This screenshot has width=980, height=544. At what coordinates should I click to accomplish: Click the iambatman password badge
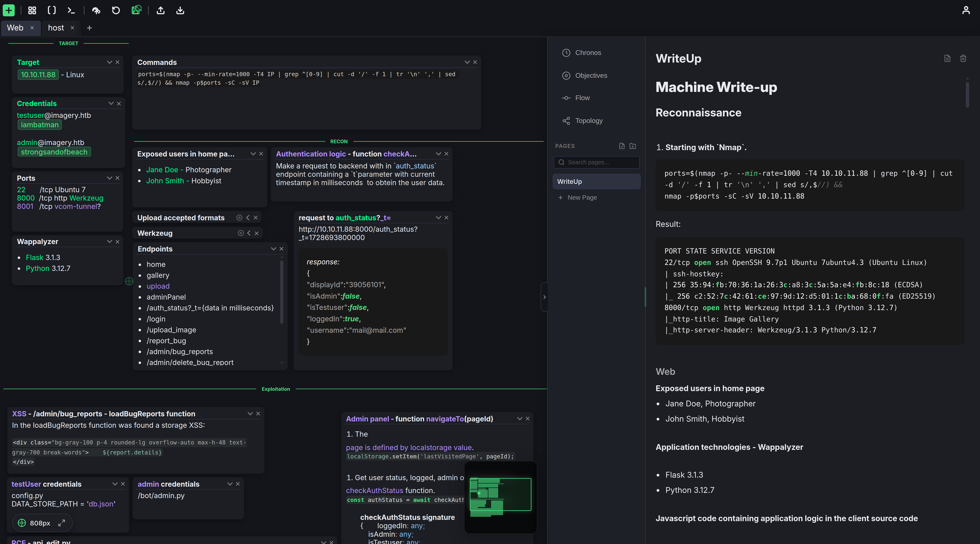click(40, 125)
